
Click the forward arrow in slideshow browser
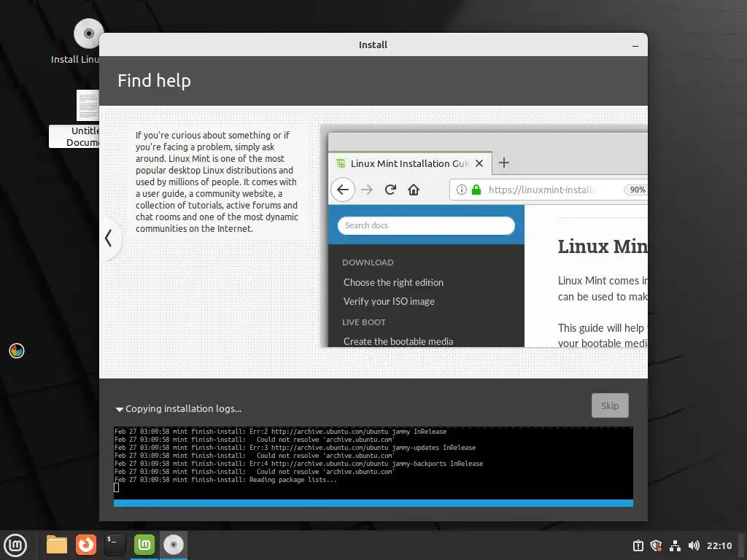coord(367,190)
